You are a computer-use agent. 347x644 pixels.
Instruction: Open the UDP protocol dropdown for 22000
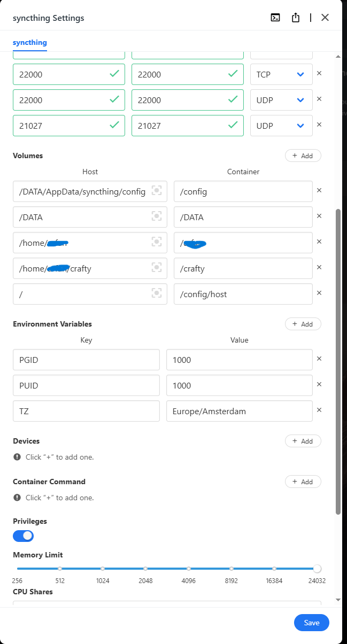[x=281, y=100]
